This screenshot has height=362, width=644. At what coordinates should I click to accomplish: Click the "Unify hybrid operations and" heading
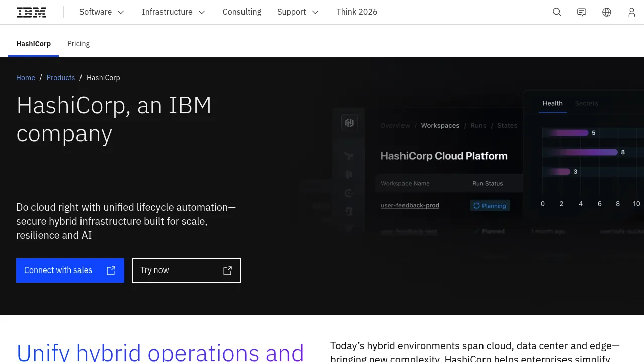pos(160,351)
